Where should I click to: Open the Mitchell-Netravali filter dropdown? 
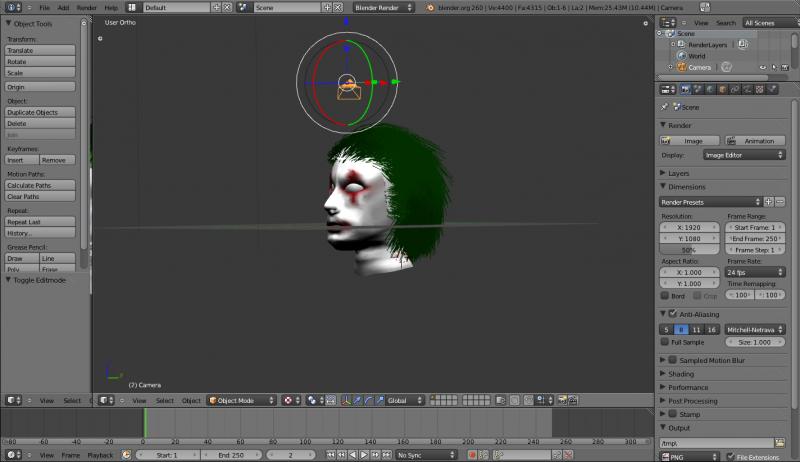[755, 329]
